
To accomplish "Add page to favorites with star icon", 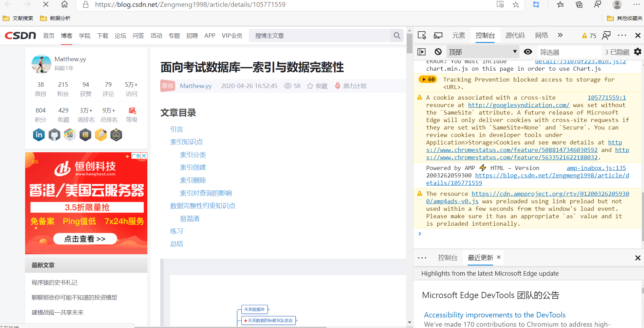I will pyautogui.click(x=516, y=4).
